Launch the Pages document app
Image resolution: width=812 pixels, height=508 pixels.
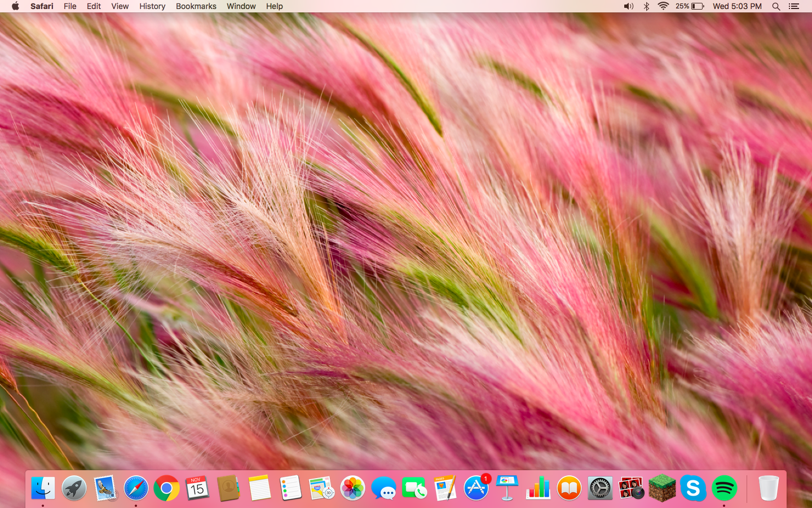[445, 488]
